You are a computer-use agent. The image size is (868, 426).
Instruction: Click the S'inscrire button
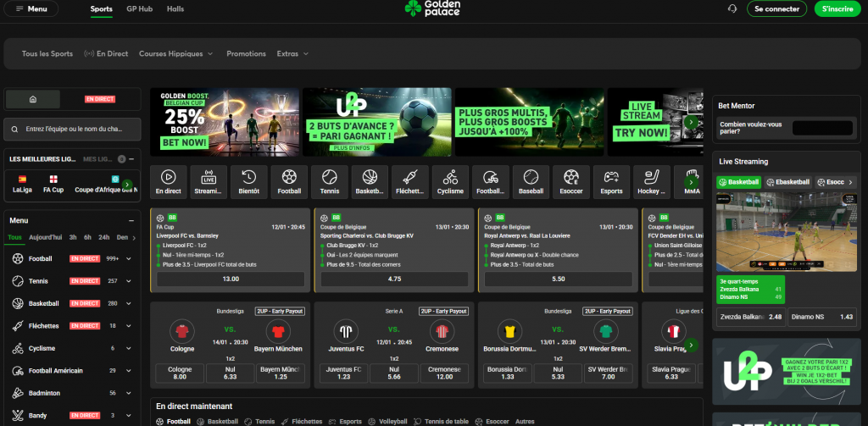click(834, 8)
